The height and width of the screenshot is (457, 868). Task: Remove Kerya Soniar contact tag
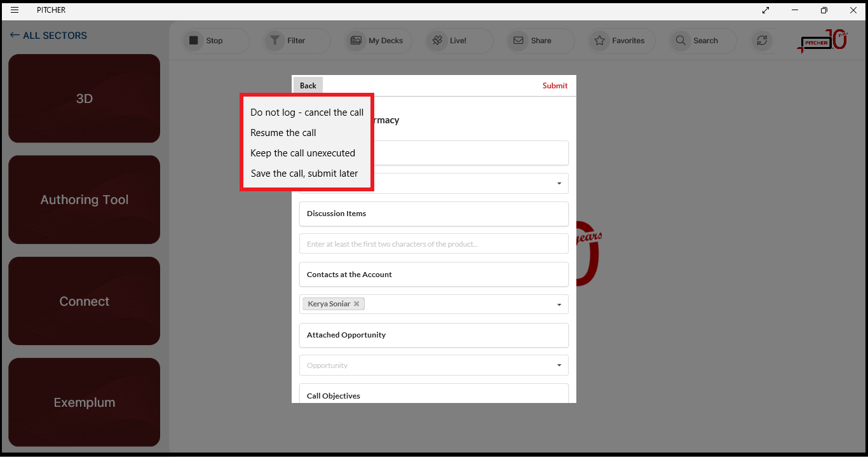(356, 304)
